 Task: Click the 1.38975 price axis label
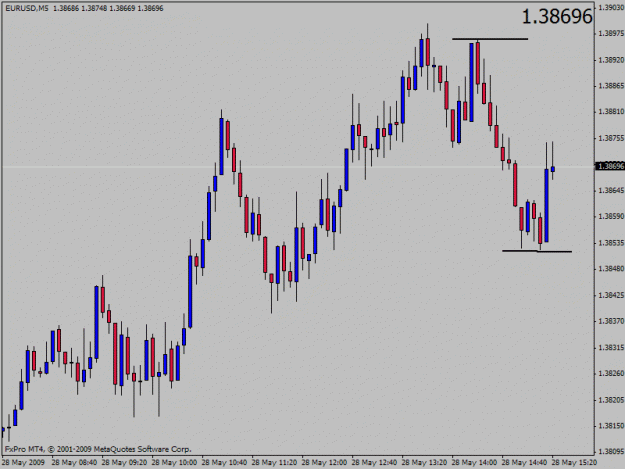coord(611,33)
